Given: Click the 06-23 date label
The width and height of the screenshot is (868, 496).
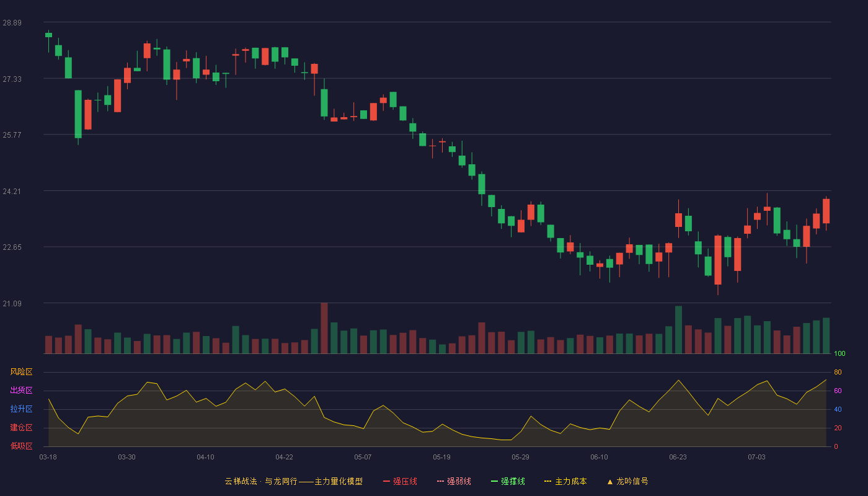Looking at the screenshot, I should (x=678, y=457).
